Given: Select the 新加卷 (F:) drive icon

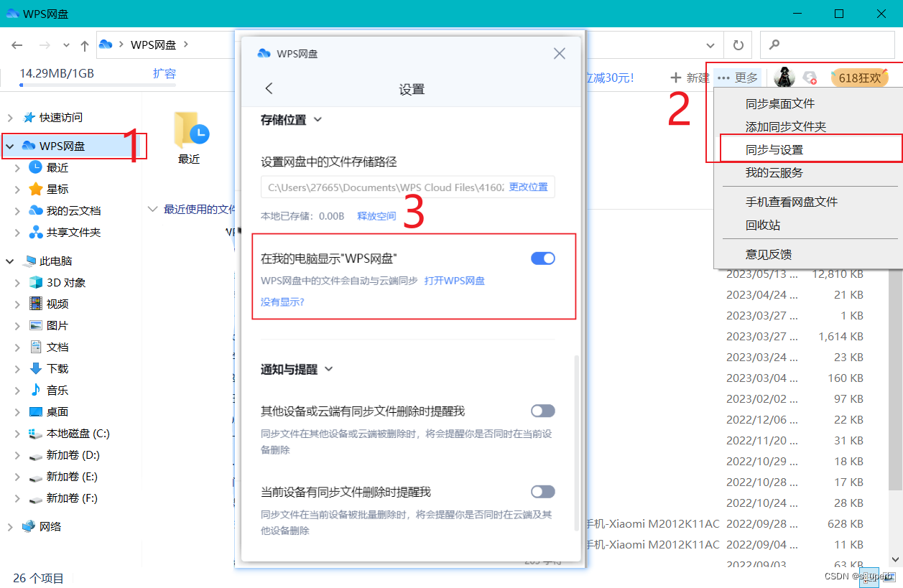Looking at the screenshot, I should (x=36, y=498).
